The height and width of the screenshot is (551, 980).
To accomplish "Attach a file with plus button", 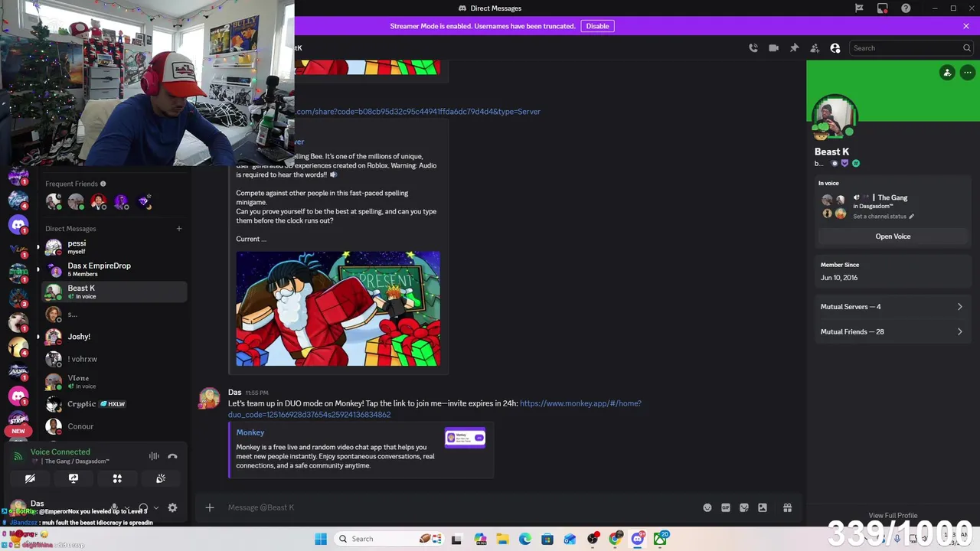I will pyautogui.click(x=210, y=507).
